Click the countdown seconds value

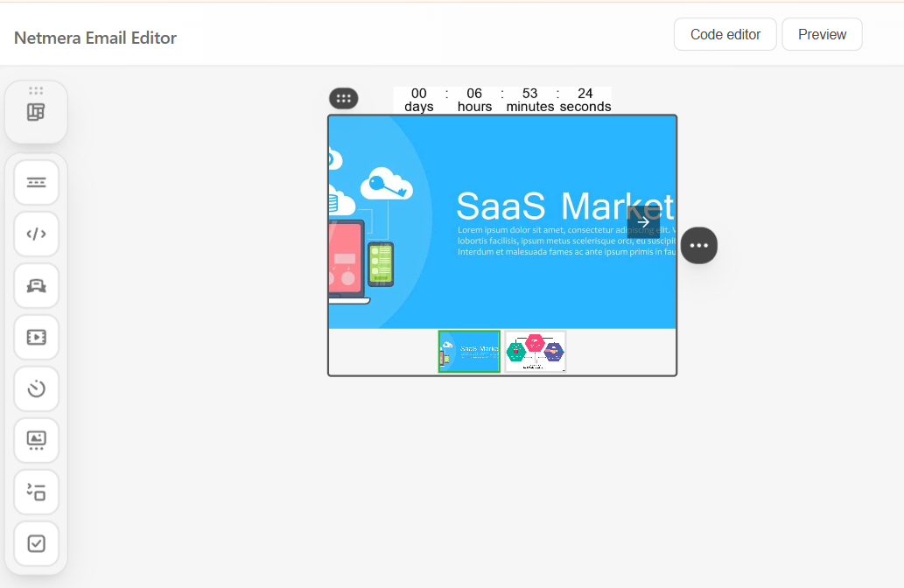click(585, 94)
